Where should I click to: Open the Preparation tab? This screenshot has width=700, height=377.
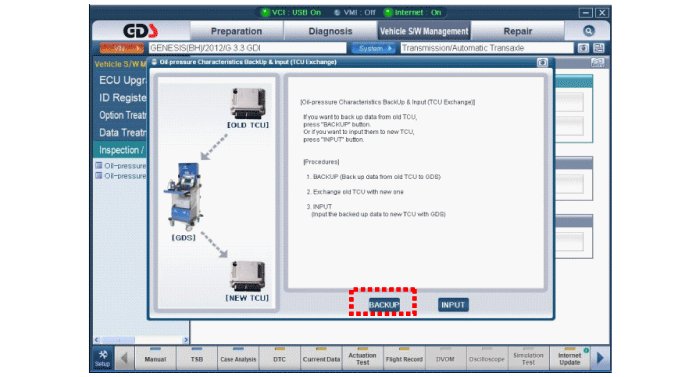tap(236, 31)
